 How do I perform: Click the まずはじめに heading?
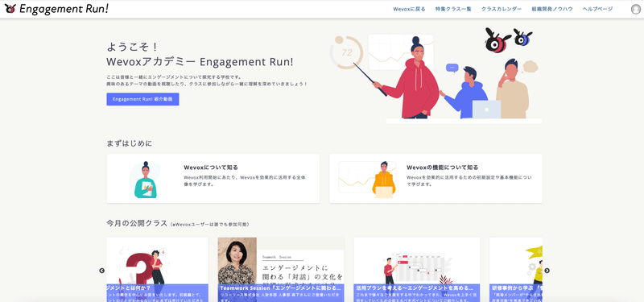(x=129, y=143)
